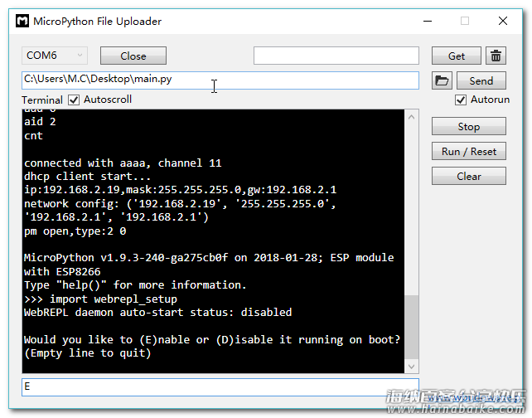Click the 'aid 2' terminal line
The width and height of the screenshot is (532, 418).
tap(40, 122)
